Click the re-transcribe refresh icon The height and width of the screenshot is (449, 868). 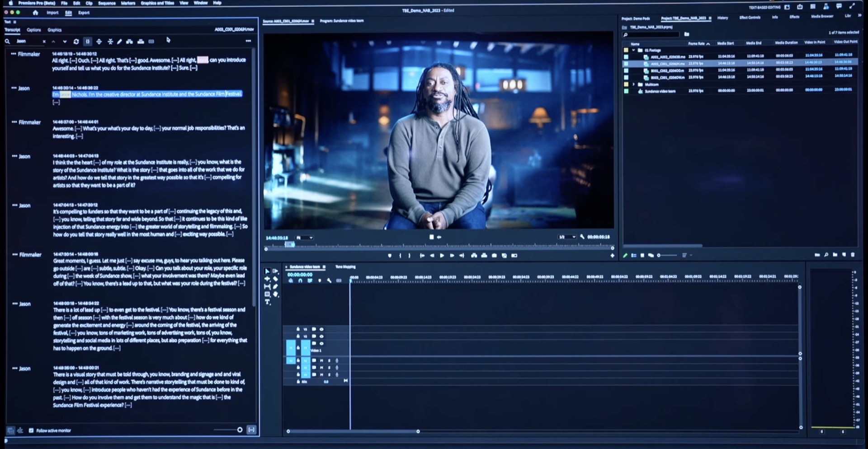[76, 42]
